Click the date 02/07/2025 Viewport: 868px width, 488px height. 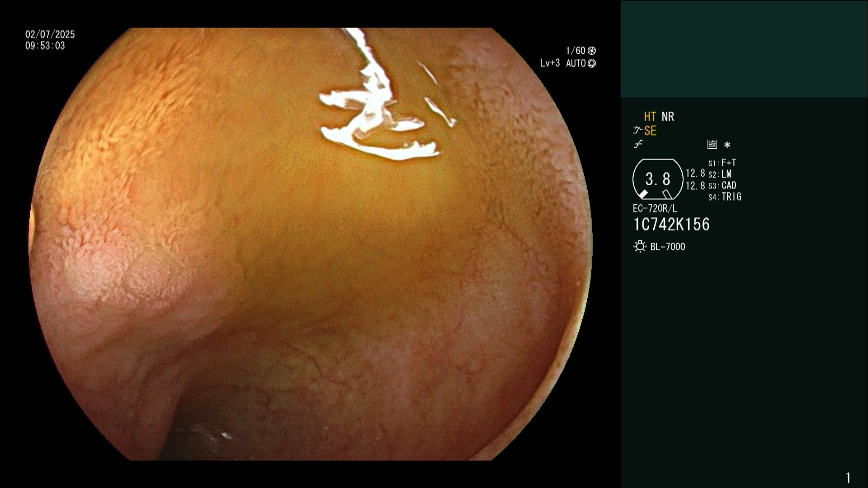pos(50,34)
